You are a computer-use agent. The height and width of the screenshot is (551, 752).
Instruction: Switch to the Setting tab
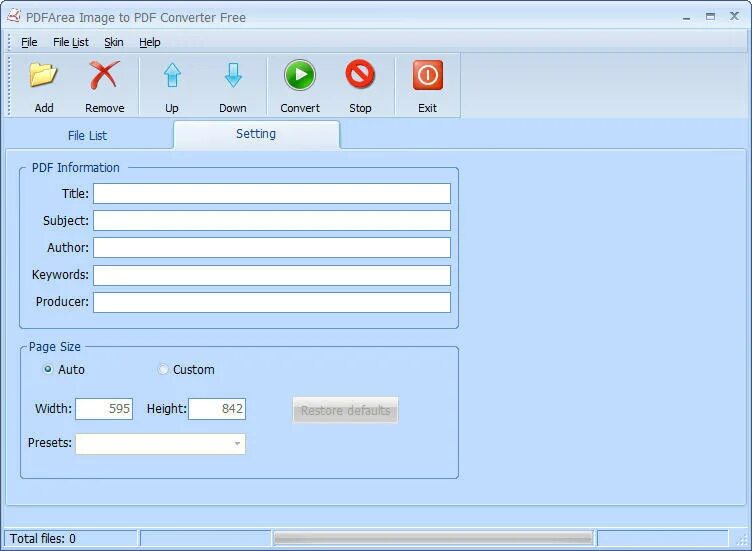[256, 134]
